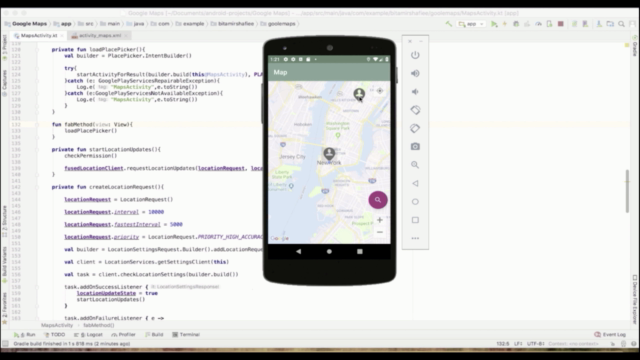Image resolution: width=640 pixels, height=360 pixels.
Task: Click the emulator zoom magnifier icon
Action: (415, 165)
